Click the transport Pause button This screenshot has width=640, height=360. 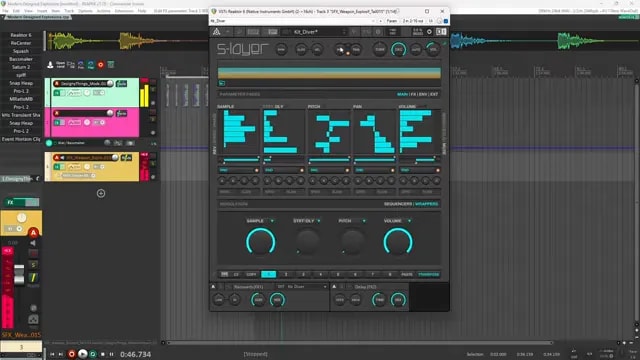coord(111,354)
